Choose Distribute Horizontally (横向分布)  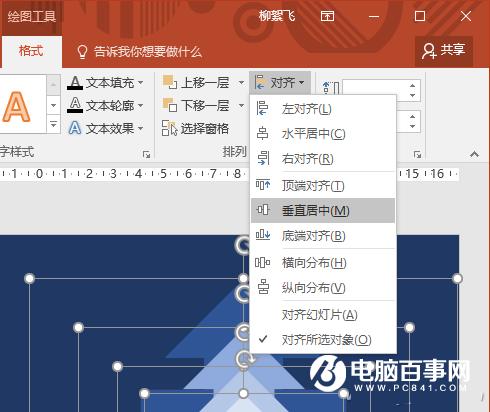(323, 263)
